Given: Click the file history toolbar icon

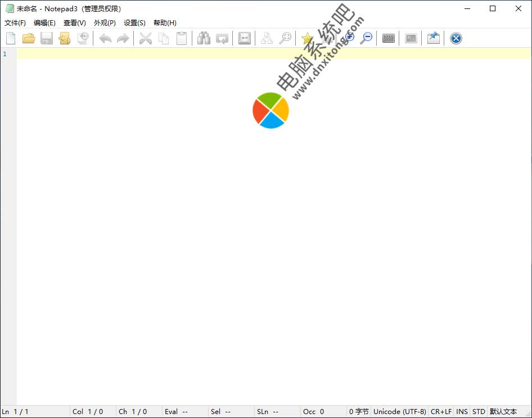Looking at the screenshot, I should click(x=83, y=38).
